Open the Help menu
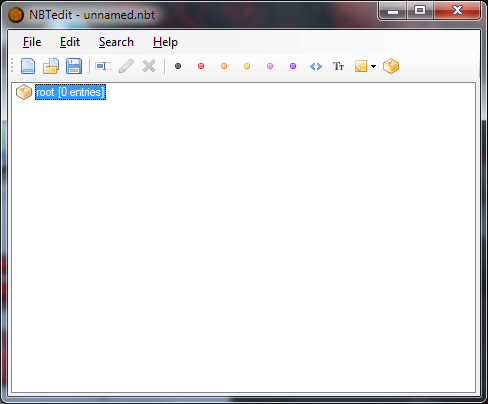This screenshot has height=404, width=488. pos(165,42)
